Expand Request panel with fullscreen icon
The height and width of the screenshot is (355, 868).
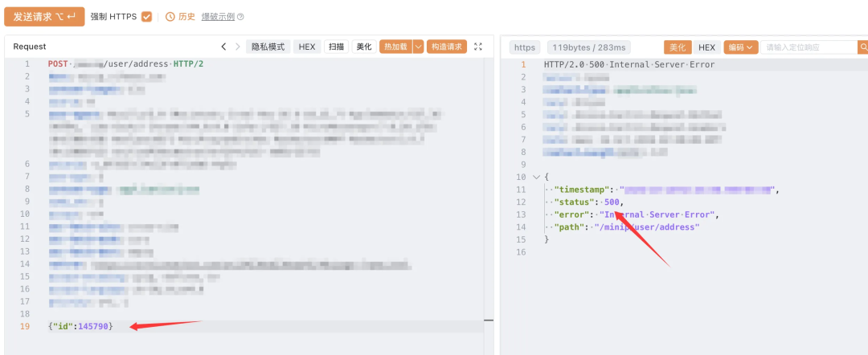[478, 47]
